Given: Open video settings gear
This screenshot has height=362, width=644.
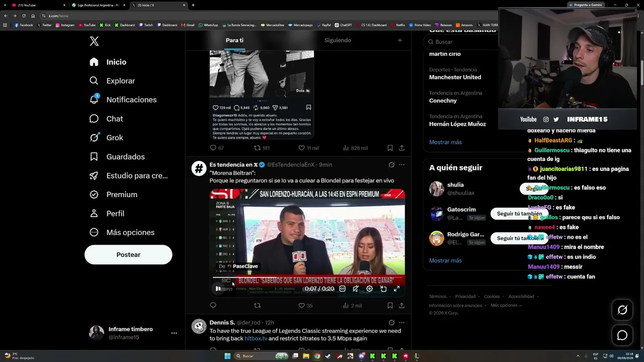Looking at the screenshot, I should pyautogui.click(x=369, y=289).
